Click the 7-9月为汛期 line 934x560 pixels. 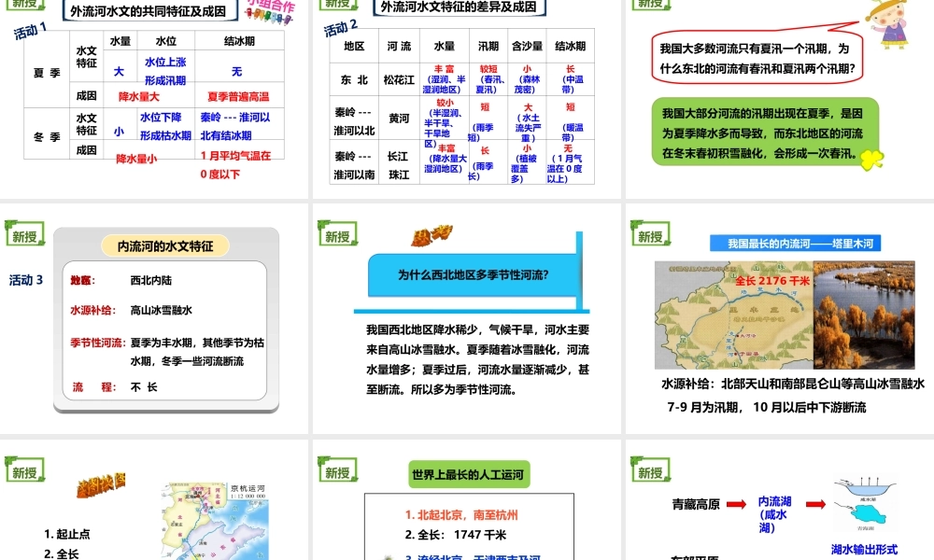[x=767, y=407]
